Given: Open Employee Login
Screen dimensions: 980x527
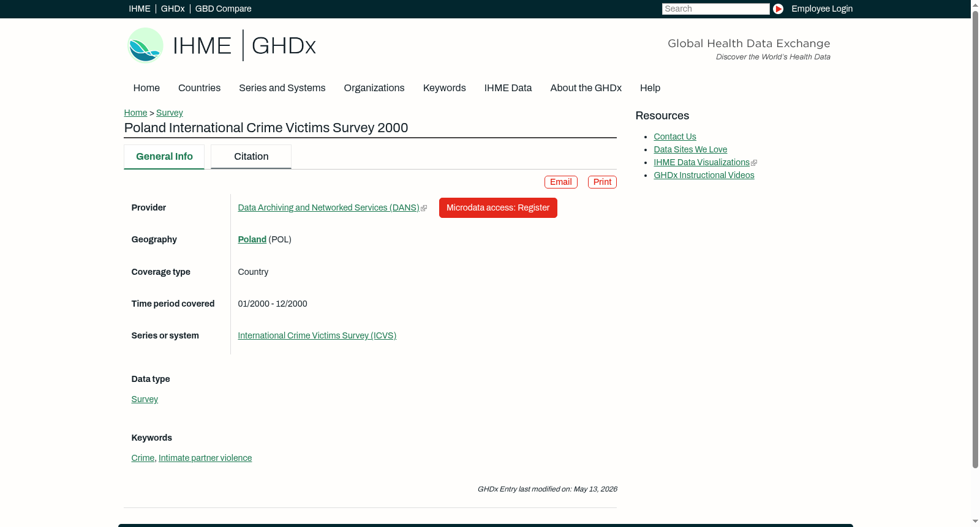Looking at the screenshot, I should (x=822, y=9).
